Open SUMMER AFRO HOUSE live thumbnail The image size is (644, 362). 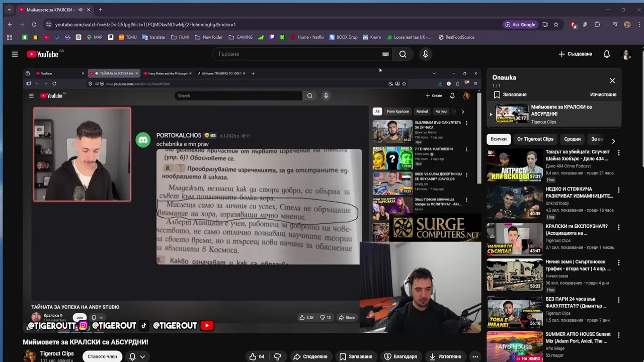pyautogui.click(x=514, y=346)
